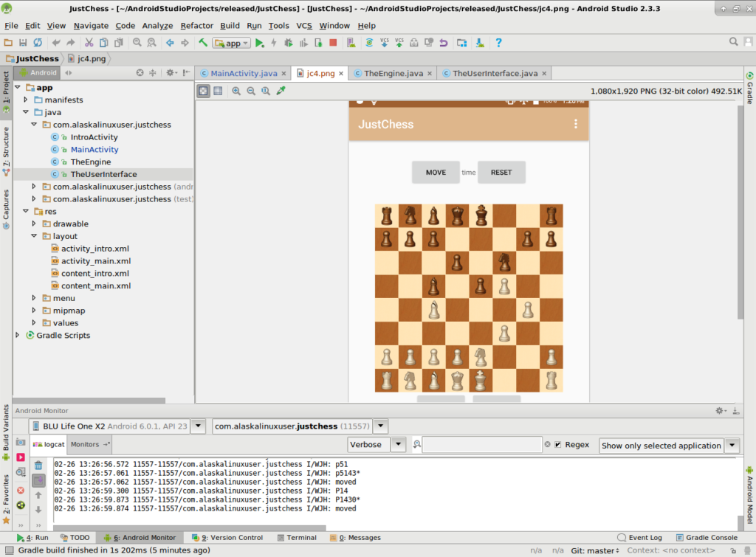Click the Cut scissors icon in toolbar
This screenshot has width=756, height=557.
[89, 43]
